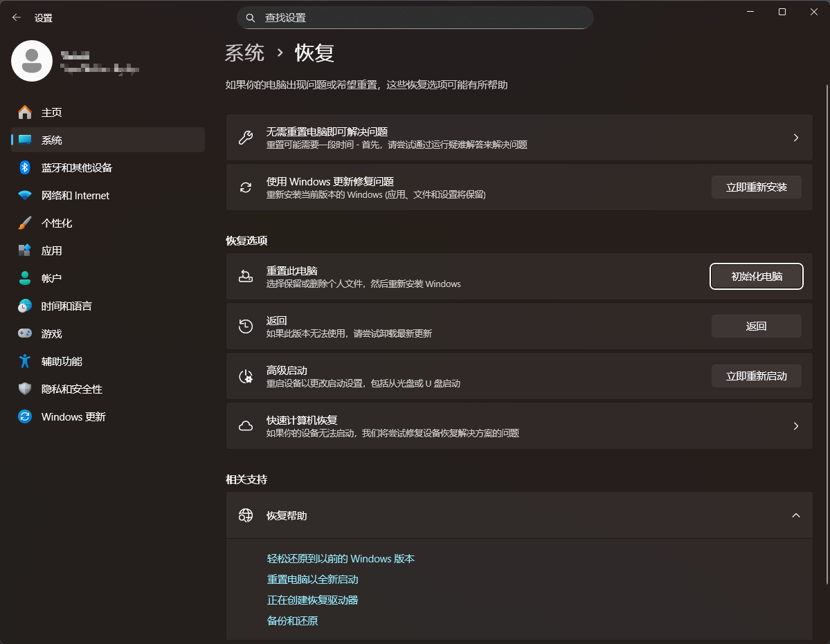Click the gamepad icon beside 游戏
Screen dimensions: 830x644
click(25, 333)
